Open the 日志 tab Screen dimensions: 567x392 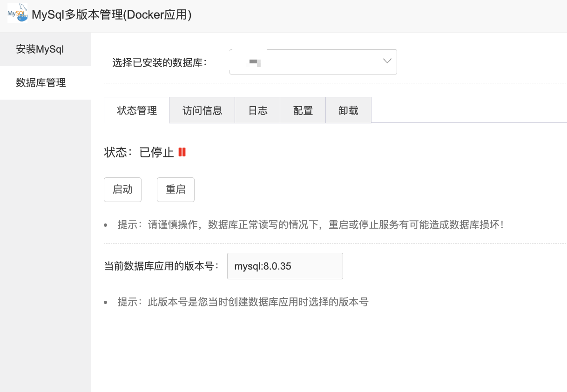tap(258, 110)
